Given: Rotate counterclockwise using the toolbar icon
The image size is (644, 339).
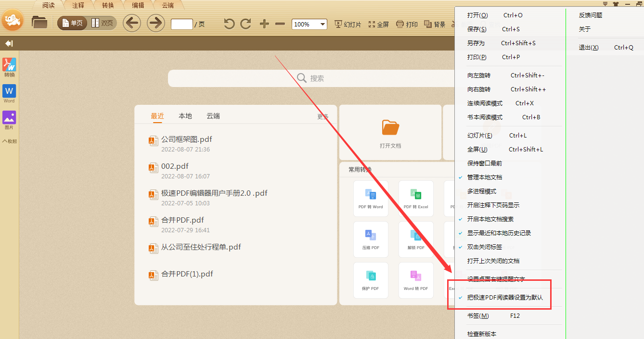Looking at the screenshot, I should click(x=230, y=24).
